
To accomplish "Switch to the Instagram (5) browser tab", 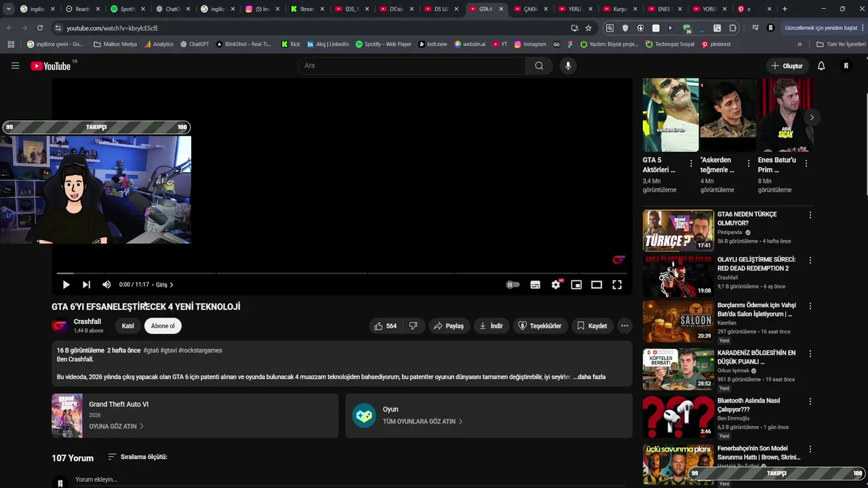I will [x=262, y=9].
